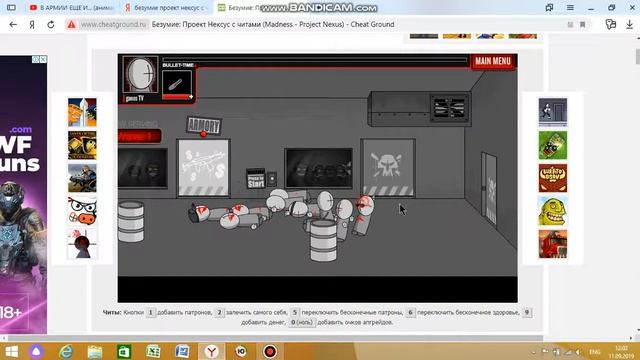The image size is (640, 360).
Task: Select the equipped weapon slot in the HUD
Action: pos(177,84)
